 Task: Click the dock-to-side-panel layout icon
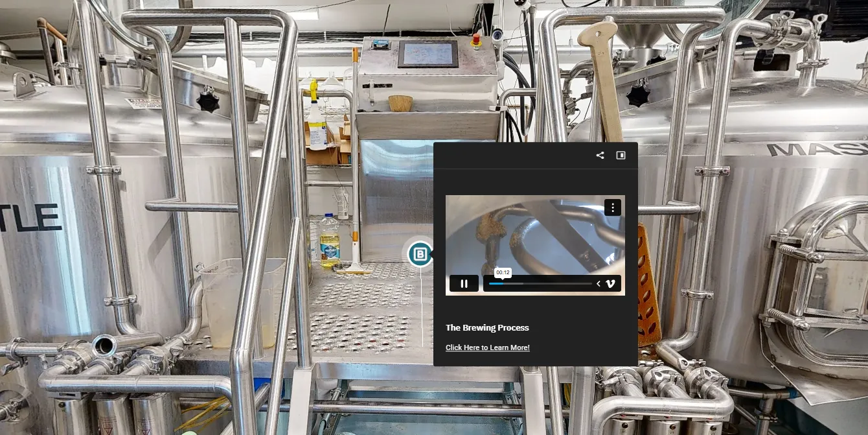pyautogui.click(x=621, y=155)
